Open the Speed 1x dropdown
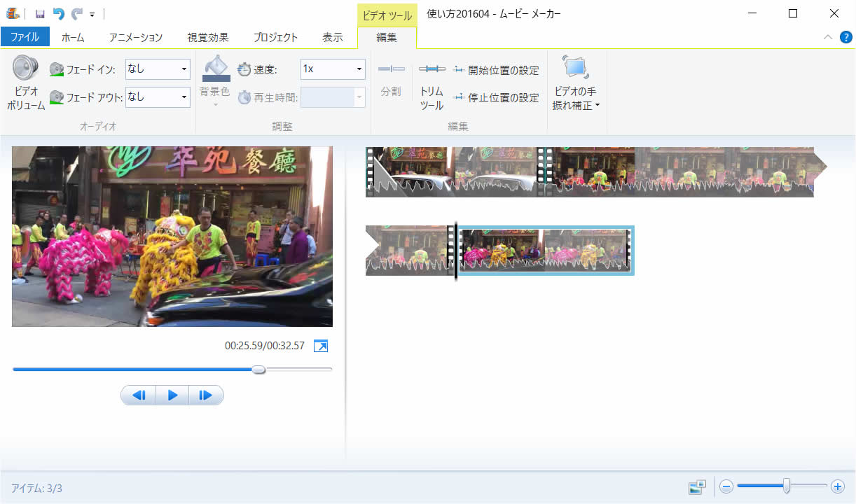The image size is (856, 504). pyautogui.click(x=359, y=69)
